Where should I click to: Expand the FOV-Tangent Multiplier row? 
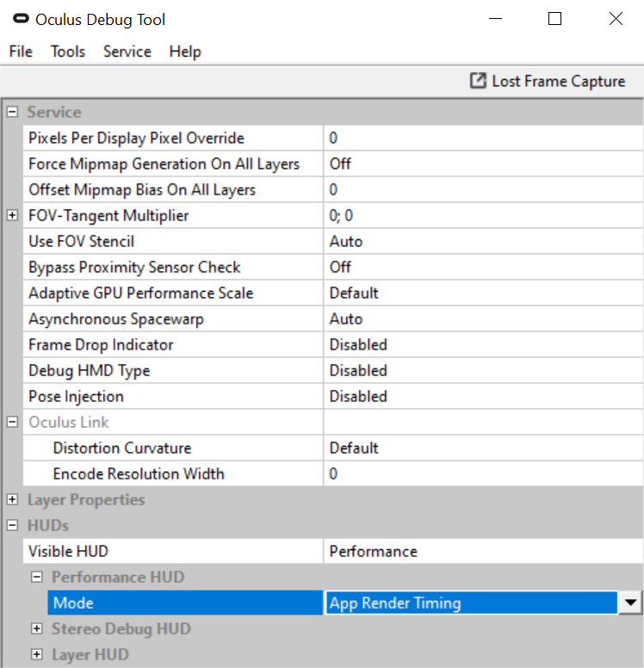tap(12, 216)
